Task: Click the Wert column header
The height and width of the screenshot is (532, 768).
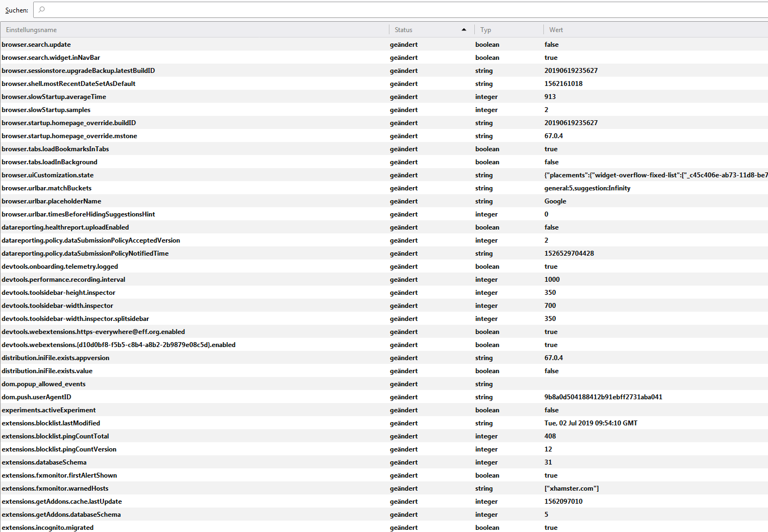Action: click(x=556, y=30)
